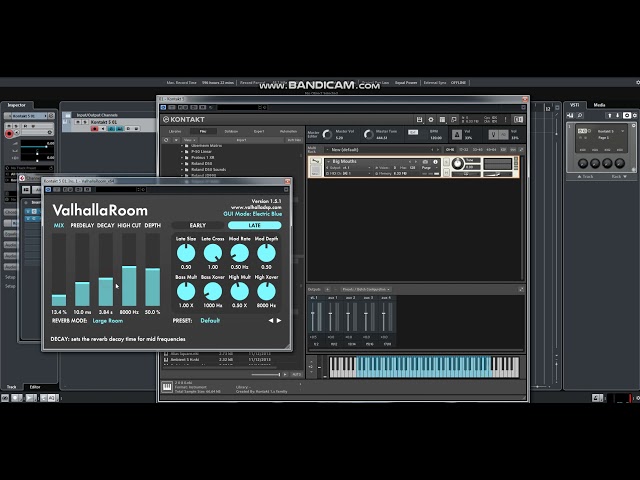
Task: Click the Editor tab button at bottom left
Action: click(35, 387)
